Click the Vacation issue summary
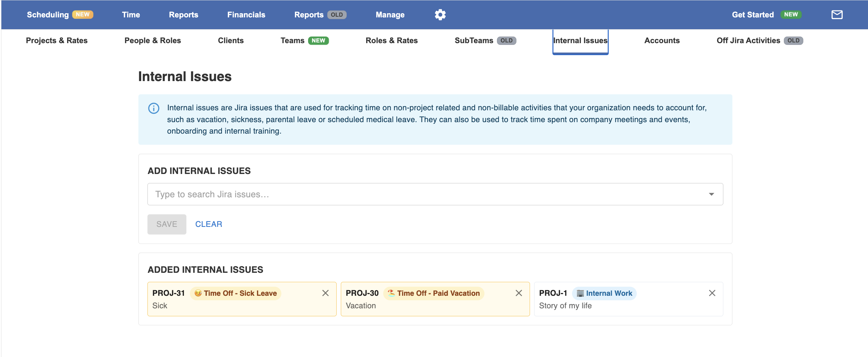868x357 pixels. click(361, 306)
